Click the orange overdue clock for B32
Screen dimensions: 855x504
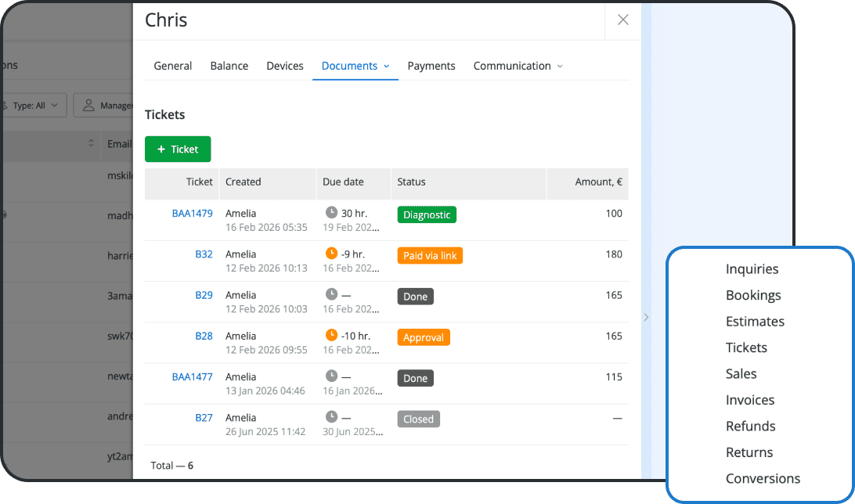tap(331, 254)
